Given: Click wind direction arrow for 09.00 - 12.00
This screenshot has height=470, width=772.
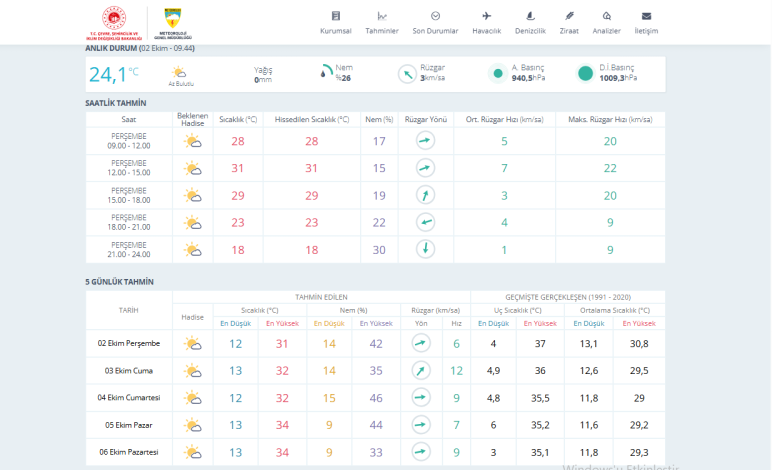Looking at the screenshot, I should (424, 141).
